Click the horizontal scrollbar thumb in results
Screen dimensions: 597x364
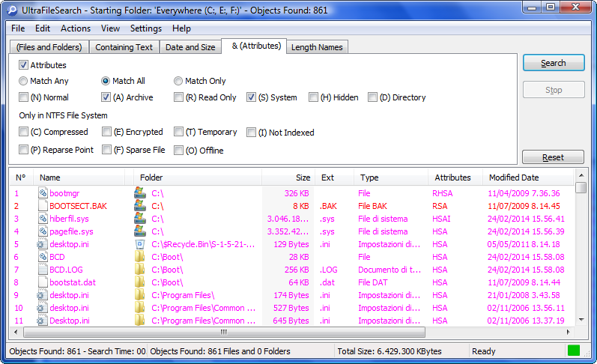[x=224, y=332]
